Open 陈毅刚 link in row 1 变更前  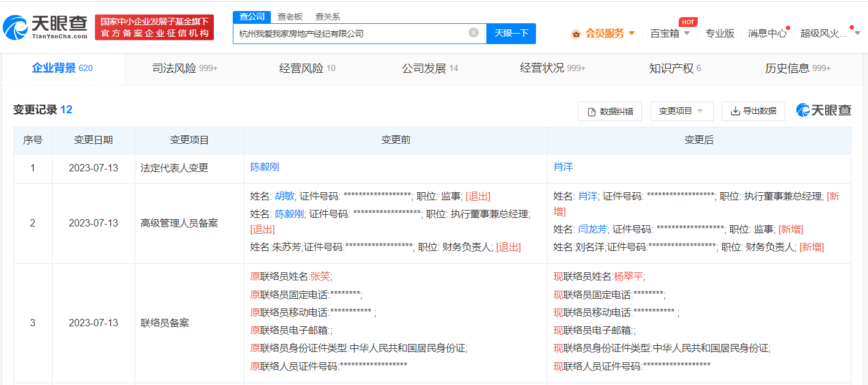click(265, 166)
